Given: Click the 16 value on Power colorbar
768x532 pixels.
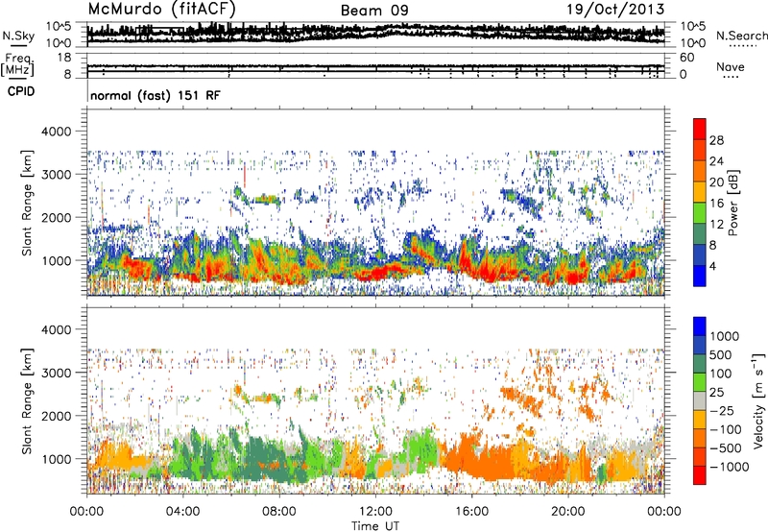Looking at the screenshot, I should point(716,204).
